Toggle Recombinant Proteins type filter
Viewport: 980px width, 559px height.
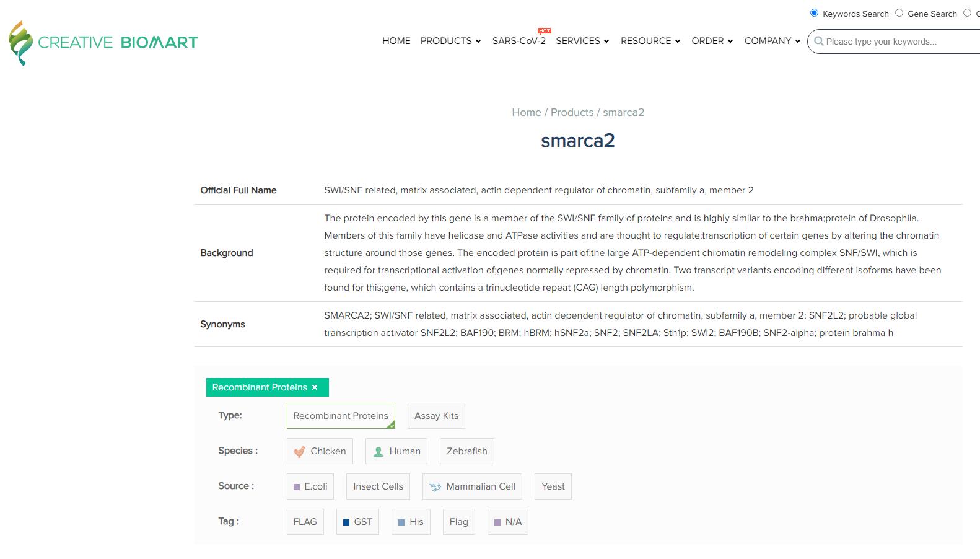click(x=341, y=416)
